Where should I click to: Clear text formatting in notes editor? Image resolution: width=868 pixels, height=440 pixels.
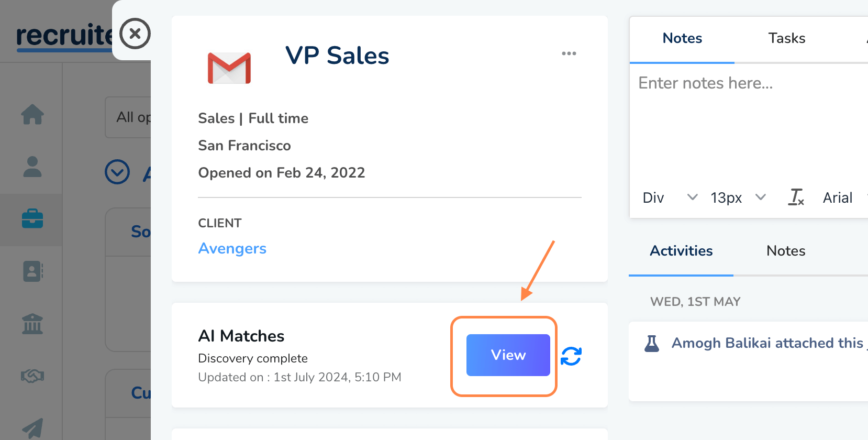(796, 197)
